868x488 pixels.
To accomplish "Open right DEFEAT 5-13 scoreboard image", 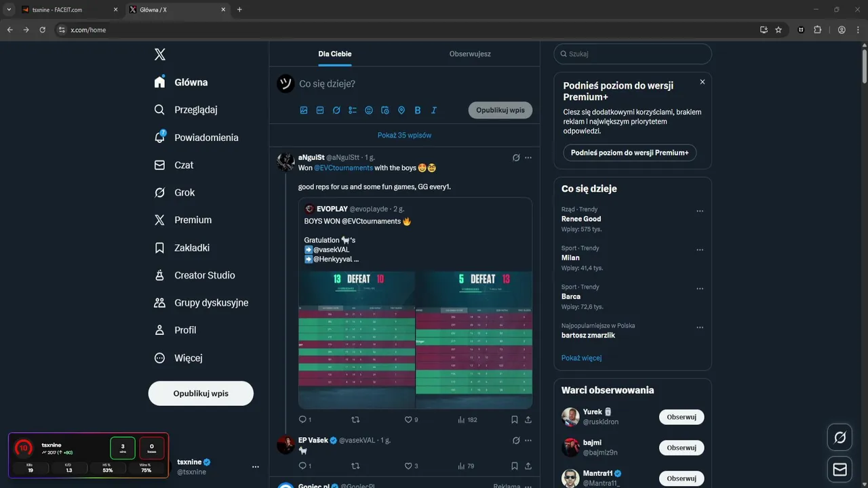I will click(x=473, y=340).
